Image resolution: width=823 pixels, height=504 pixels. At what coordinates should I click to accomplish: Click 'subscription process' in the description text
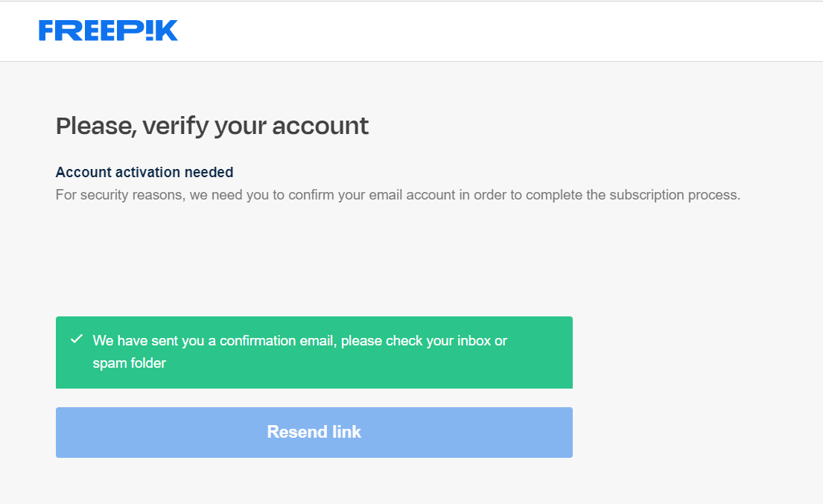[673, 196]
